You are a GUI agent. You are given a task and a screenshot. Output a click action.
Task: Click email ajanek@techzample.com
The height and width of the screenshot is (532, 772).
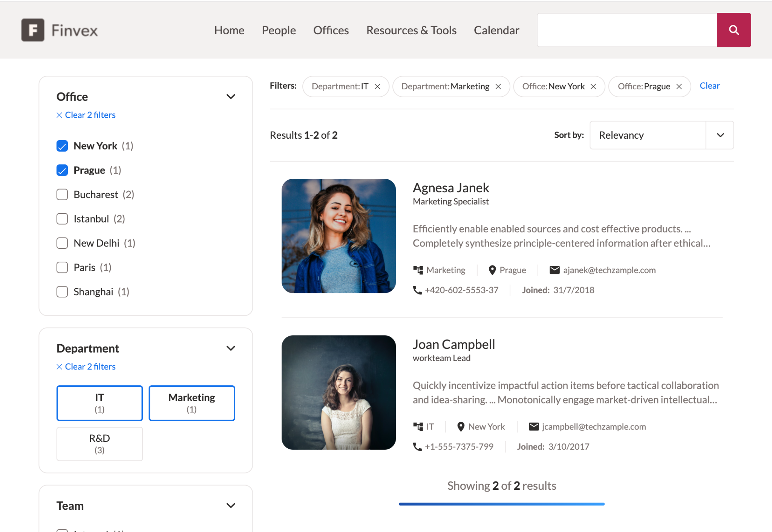[609, 270]
